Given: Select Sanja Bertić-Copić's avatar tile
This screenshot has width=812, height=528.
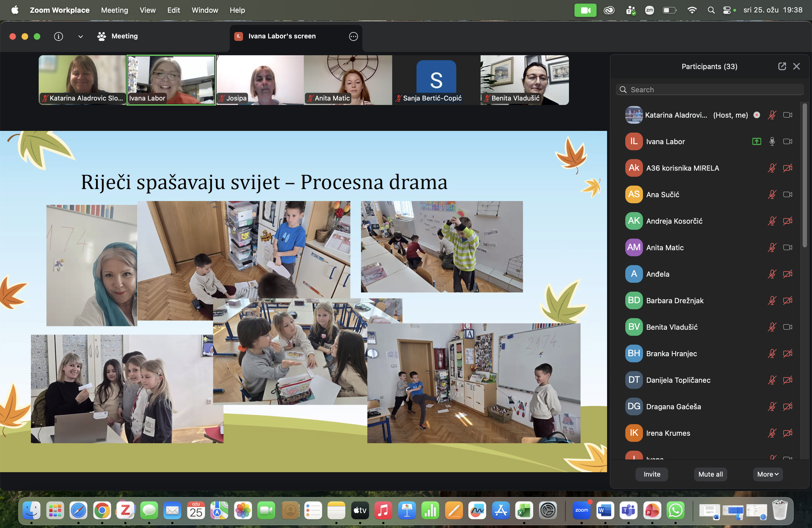Looking at the screenshot, I should pos(436,80).
